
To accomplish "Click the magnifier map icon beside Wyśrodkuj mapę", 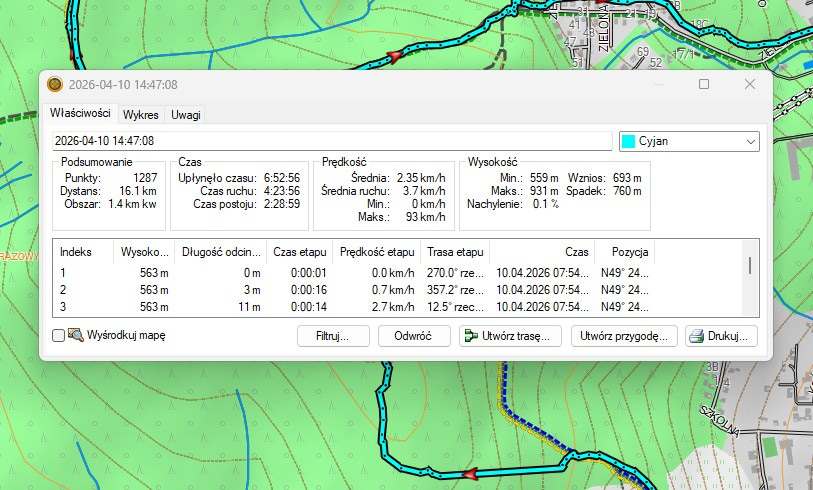I will click(x=76, y=336).
